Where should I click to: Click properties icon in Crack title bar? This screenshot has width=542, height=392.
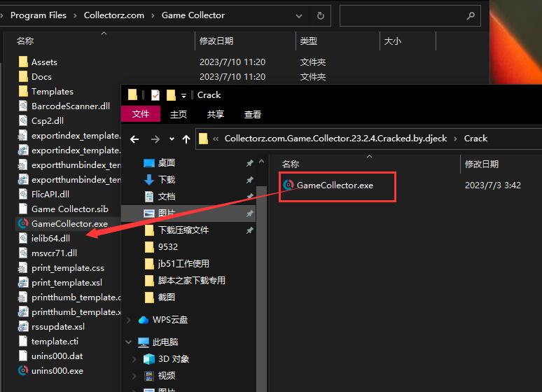pyautogui.click(x=155, y=94)
